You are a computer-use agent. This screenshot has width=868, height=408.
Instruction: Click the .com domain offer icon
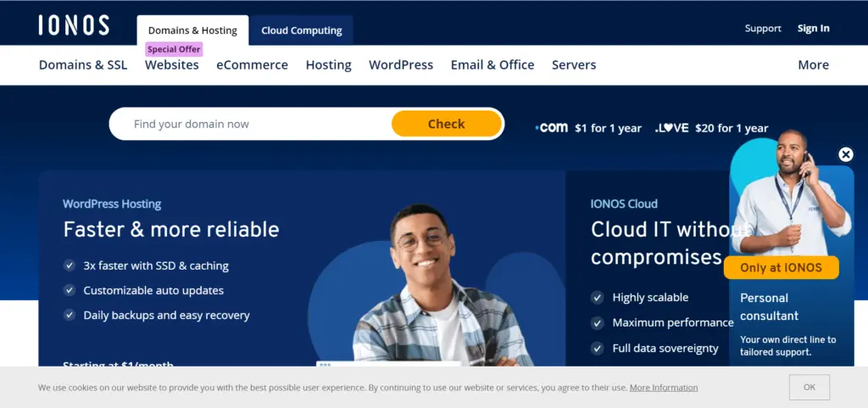[x=551, y=128]
